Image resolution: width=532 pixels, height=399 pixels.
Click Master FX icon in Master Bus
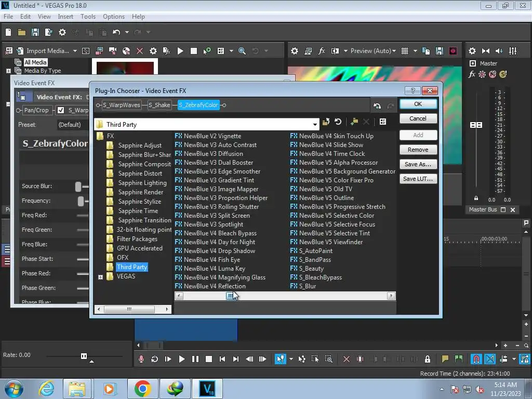472,74
